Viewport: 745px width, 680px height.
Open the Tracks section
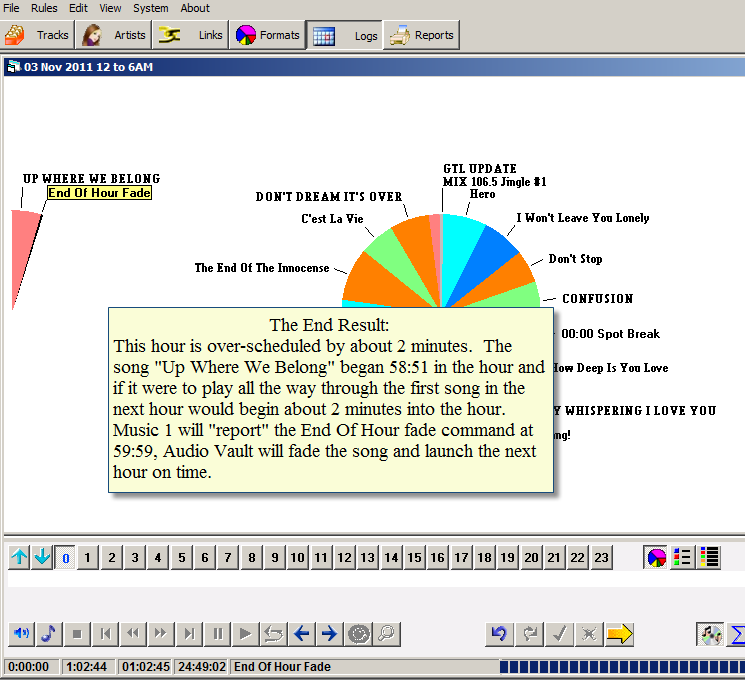coord(37,35)
